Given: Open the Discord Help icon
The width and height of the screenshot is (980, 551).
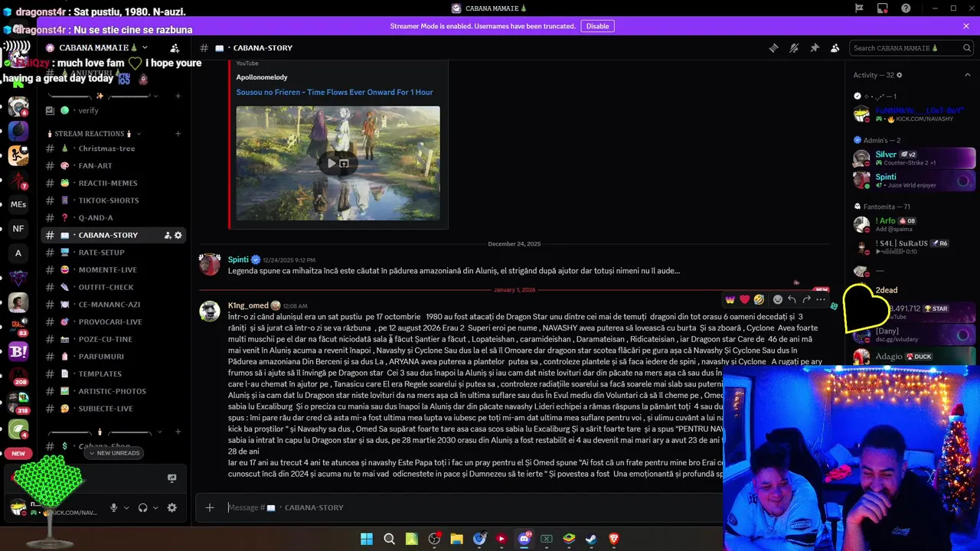Looking at the screenshot, I should click(x=906, y=8).
